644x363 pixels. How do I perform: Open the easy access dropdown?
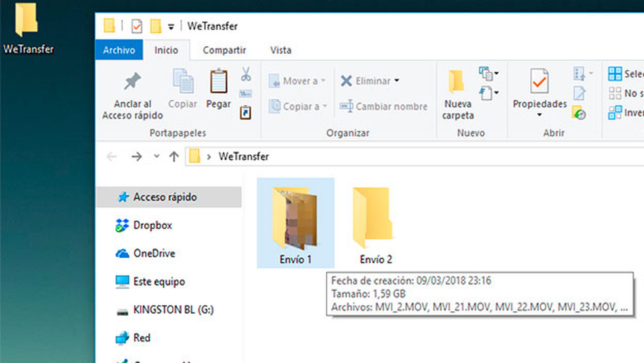point(489,93)
